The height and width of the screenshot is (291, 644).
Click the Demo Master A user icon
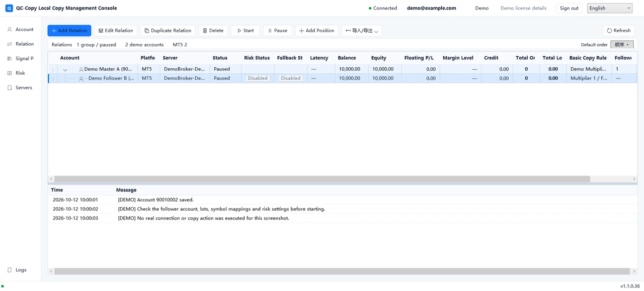click(81, 69)
